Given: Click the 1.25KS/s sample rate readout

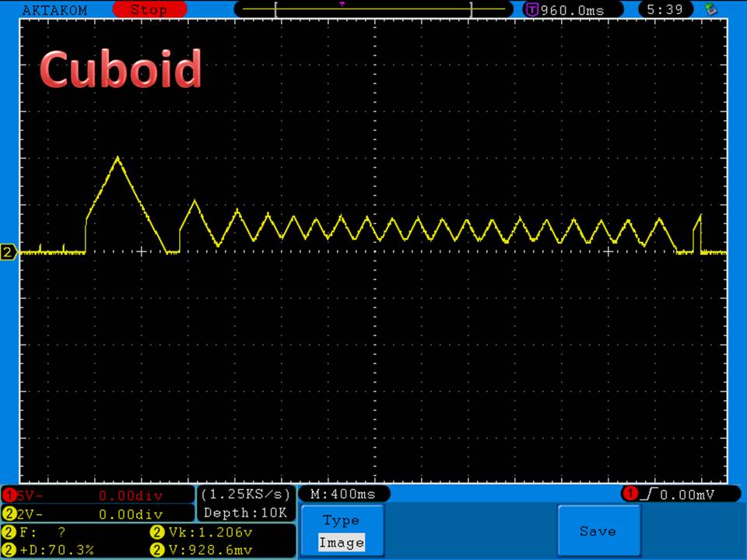Looking at the screenshot, I should [x=246, y=495].
